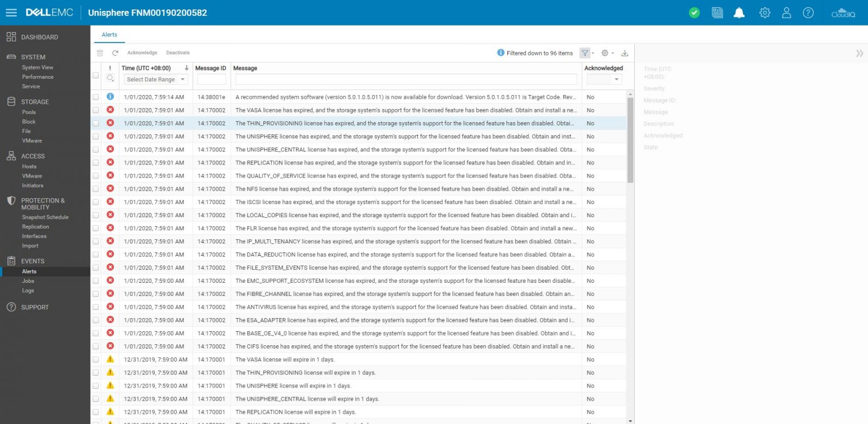The image size is (868, 424).
Task: Check the VASA license expired alert row
Action: pyautogui.click(x=95, y=110)
